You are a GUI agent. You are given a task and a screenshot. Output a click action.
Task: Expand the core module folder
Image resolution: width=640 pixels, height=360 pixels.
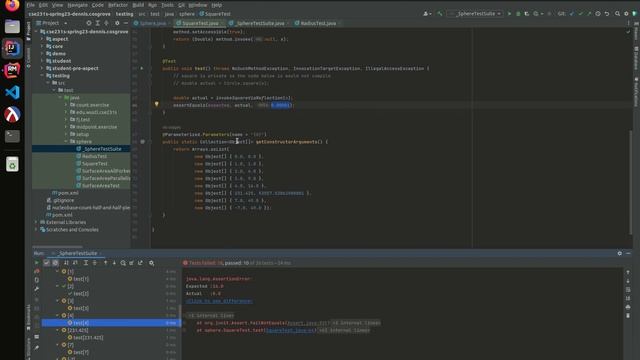(x=42, y=46)
